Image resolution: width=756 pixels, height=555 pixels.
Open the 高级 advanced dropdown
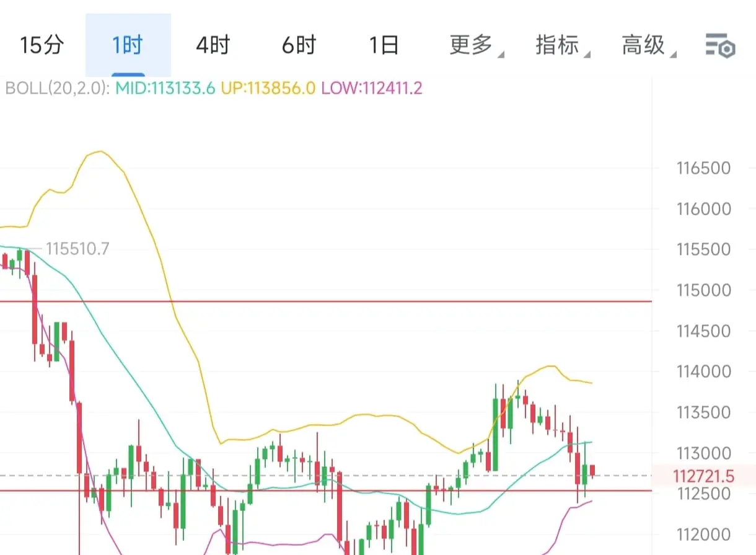click(648, 45)
